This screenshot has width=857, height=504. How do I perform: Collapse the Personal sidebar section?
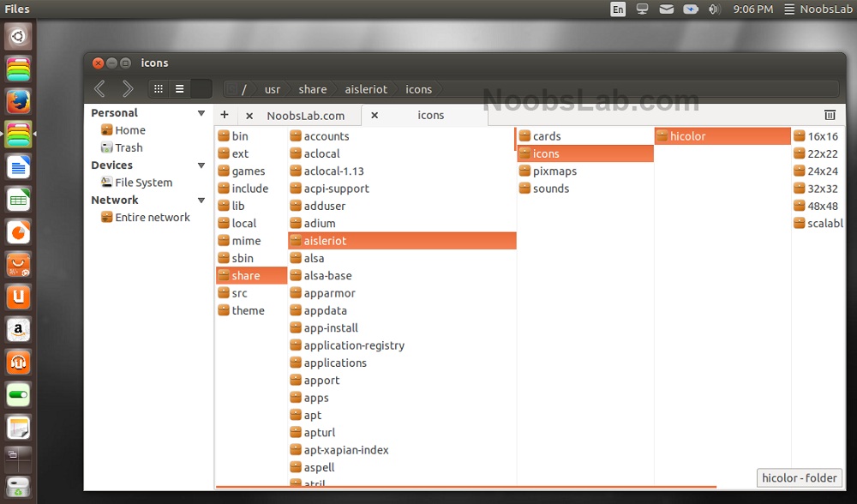[201, 113]
